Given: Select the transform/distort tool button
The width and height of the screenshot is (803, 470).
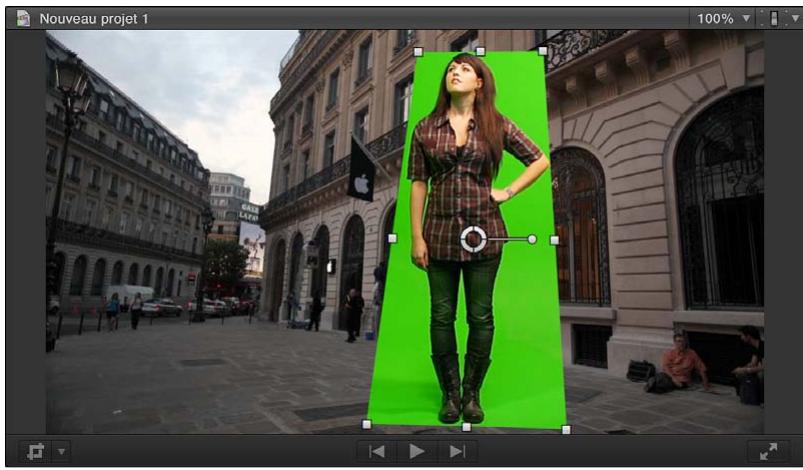Looking at the screenshot, I should (x=36, y=452).
